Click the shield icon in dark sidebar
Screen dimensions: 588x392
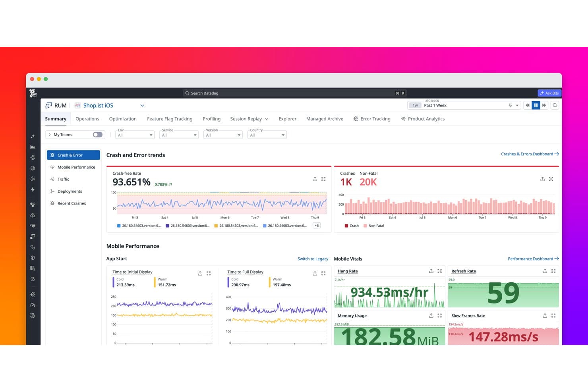33,258
